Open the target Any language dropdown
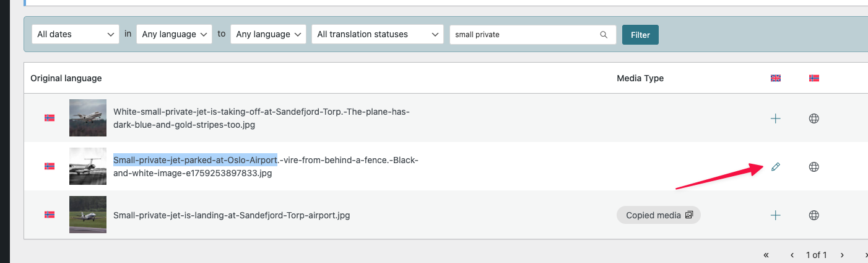868x263 pixels. [x=269, y=35]
